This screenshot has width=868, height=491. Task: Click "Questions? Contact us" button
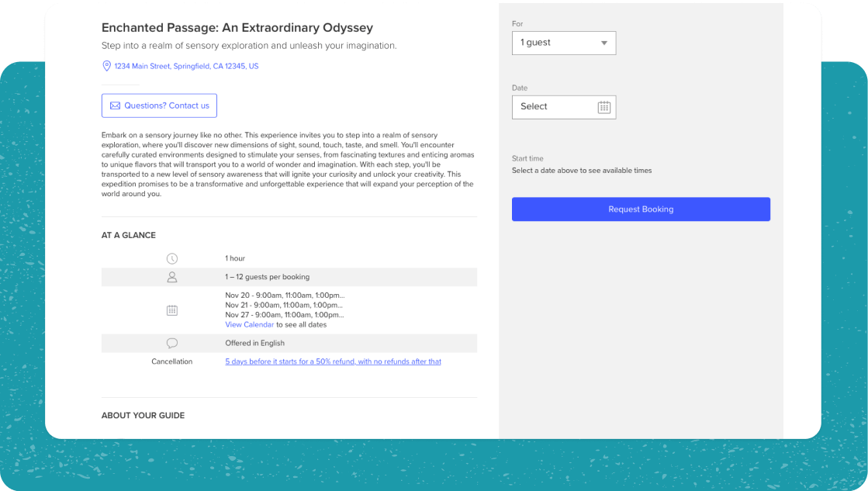[x=159, y=105]
